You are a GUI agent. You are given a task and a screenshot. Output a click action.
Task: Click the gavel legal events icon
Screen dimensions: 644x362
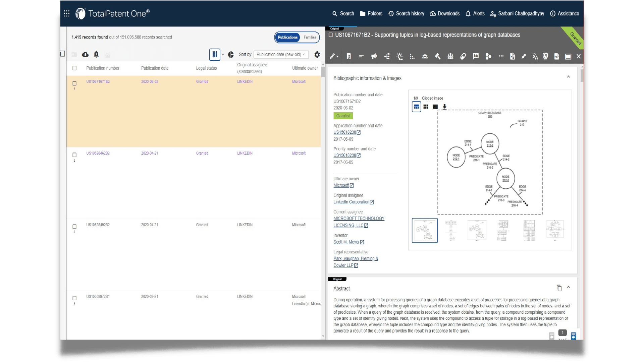(x=437, y=56)
